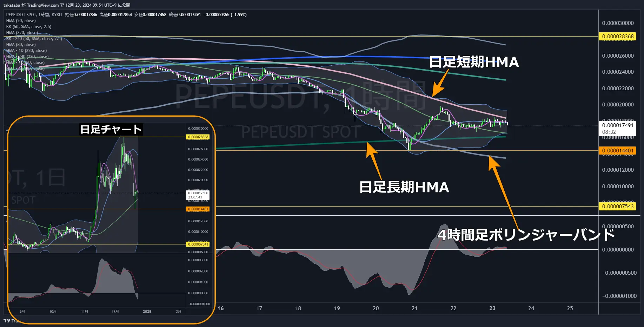
Task: Select the 'HMA (20, close)' indicator legend
Action: [21, 21]
